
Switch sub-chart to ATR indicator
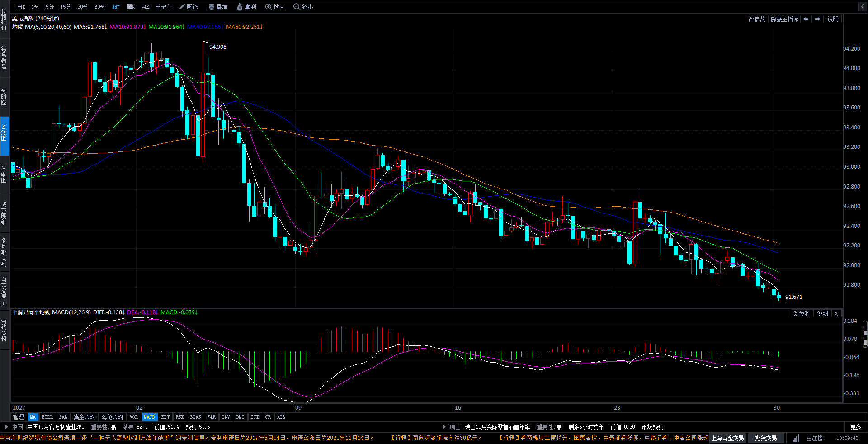click(281, 417)
